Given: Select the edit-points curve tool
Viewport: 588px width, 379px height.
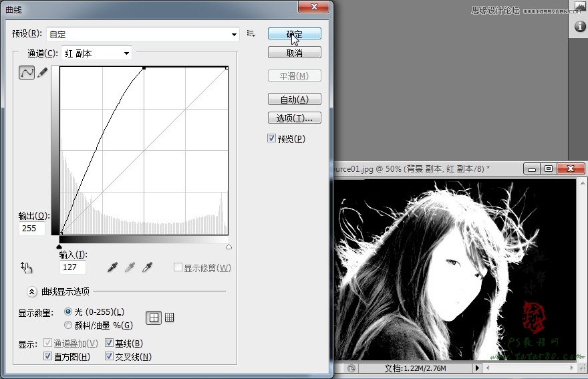Looking at the screenshot, I should (x=27, y=72).
